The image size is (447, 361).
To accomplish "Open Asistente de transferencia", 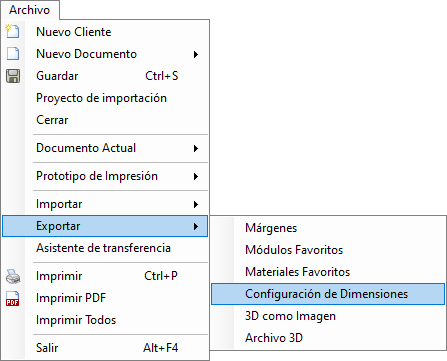I will pos(105,248).
